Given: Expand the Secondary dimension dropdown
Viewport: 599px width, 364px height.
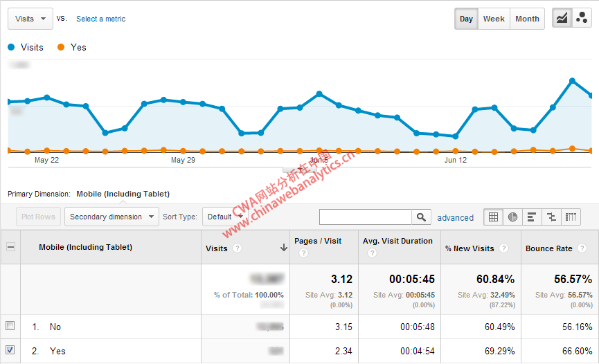Looking at the screenshot, I should point(111,217).
